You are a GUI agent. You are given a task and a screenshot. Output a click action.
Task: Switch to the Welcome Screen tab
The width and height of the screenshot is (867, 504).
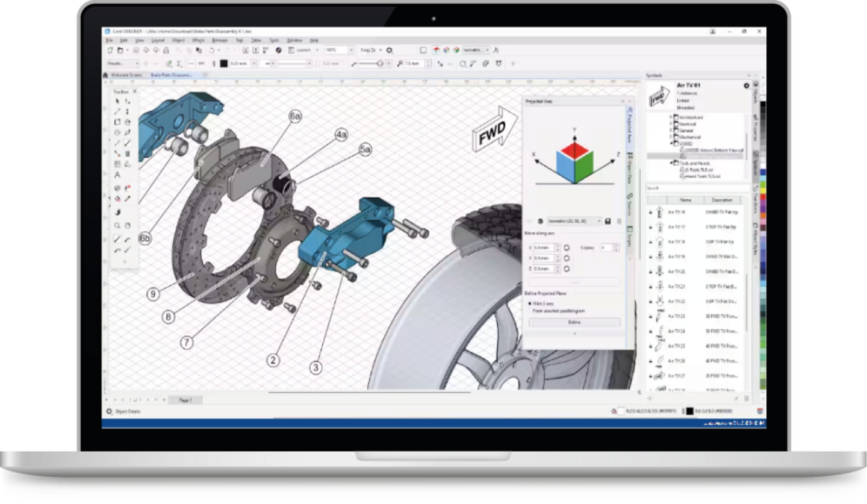125,75
